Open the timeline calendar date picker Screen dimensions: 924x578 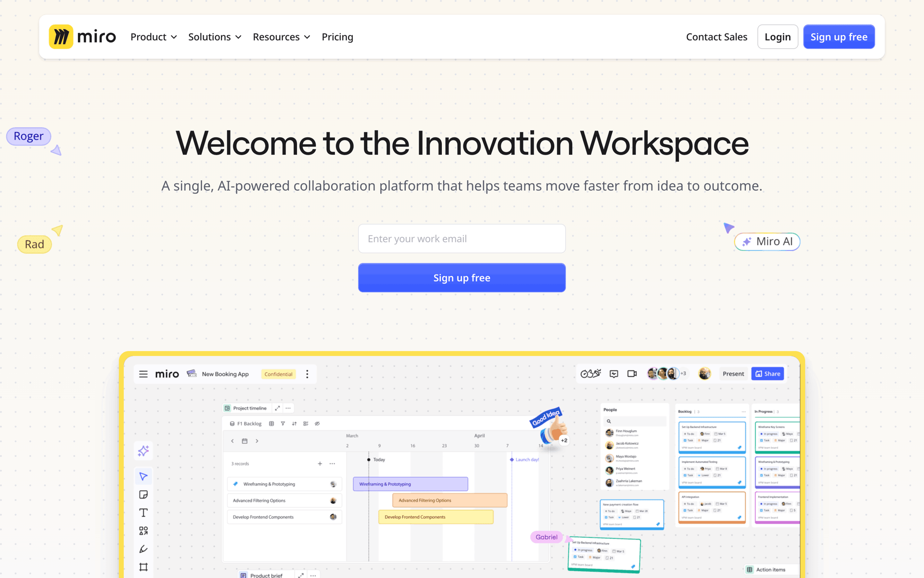click(244, 441)
